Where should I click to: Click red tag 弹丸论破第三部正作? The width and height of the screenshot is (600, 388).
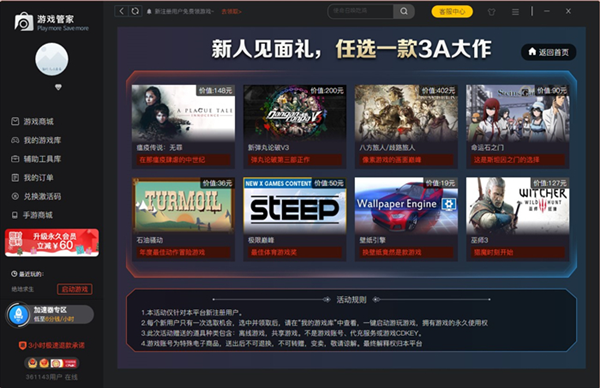coord(295,160)
